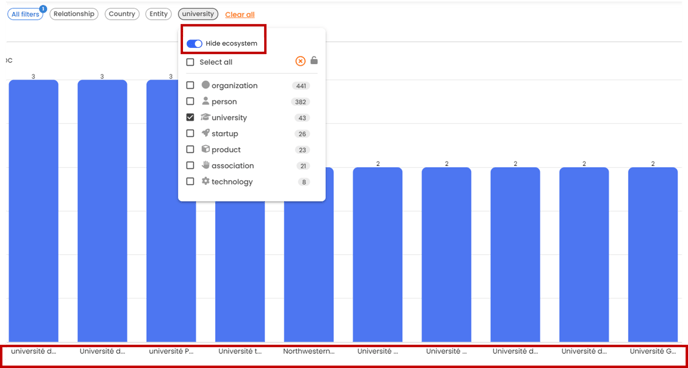Click the technology gear icon
The width and height of the screenshot is (688, 368).
[205, 181]
